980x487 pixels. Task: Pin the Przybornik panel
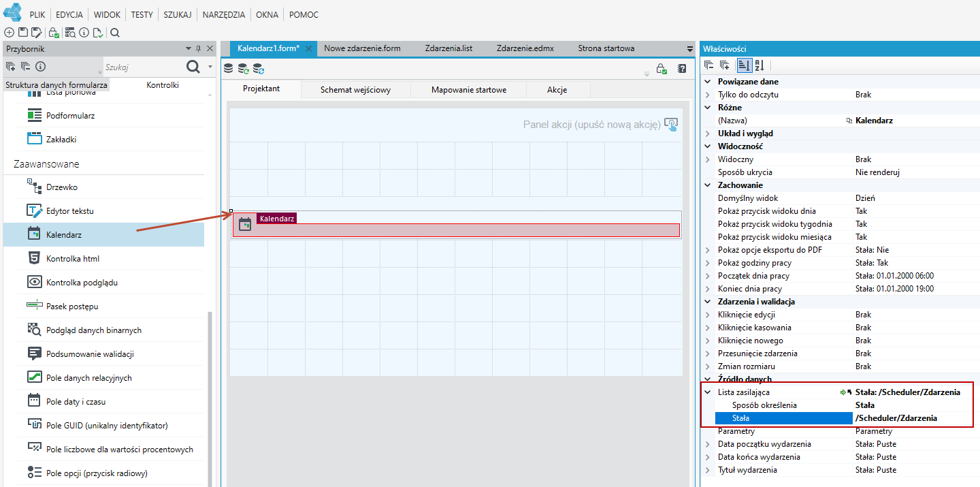199,48
